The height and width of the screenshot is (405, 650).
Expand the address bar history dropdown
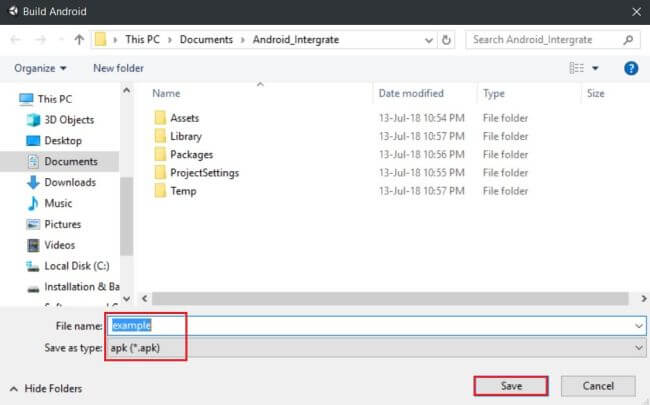click(x=429, y=40)
